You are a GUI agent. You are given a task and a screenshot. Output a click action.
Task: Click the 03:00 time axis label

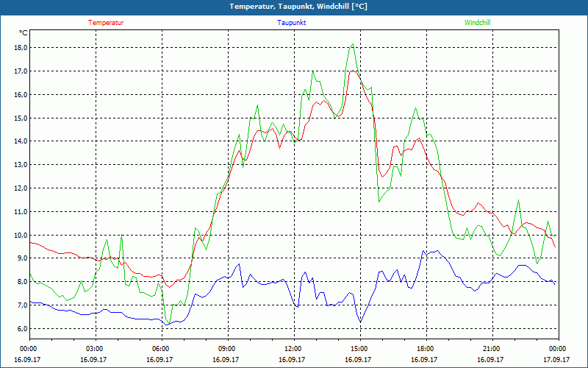pos(95,349)
